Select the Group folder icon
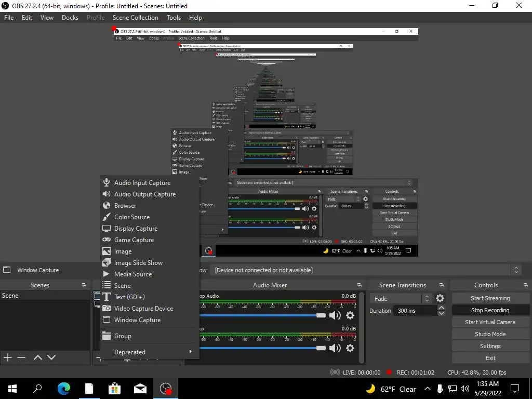The height and width of the screenshot is (399, 532). click(107, 336)
